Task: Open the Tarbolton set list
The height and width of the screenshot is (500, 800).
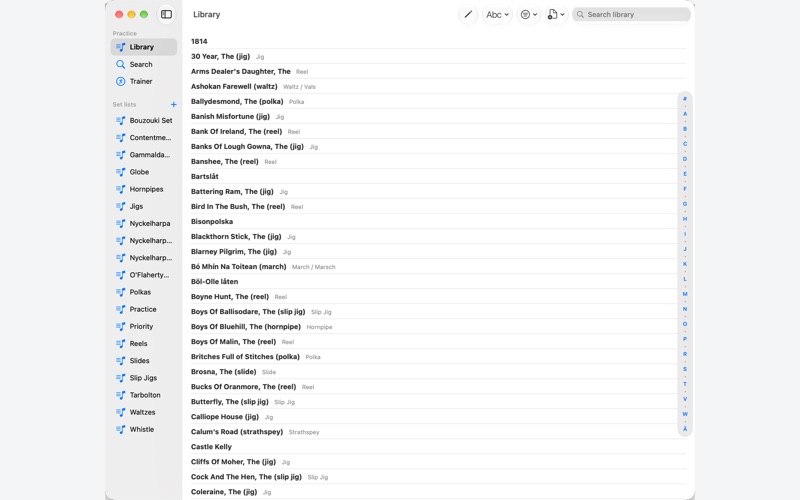Action: click(144, 395)
